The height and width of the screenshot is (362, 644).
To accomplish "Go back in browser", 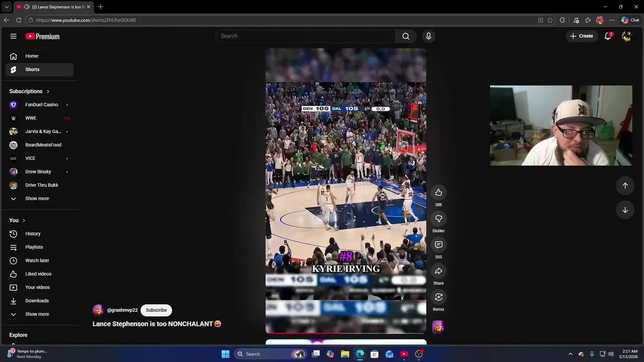I will 7,20.
